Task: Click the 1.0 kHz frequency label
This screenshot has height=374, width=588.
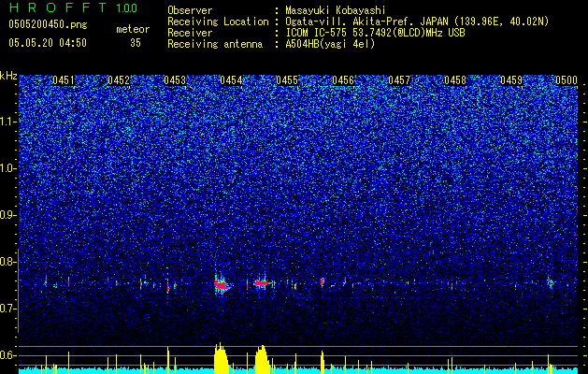Action: pos(7,168)
